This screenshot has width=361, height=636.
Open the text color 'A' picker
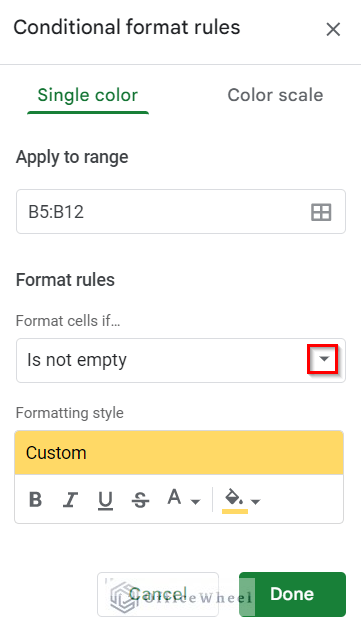pyautogui.click(x=174, y=497)
